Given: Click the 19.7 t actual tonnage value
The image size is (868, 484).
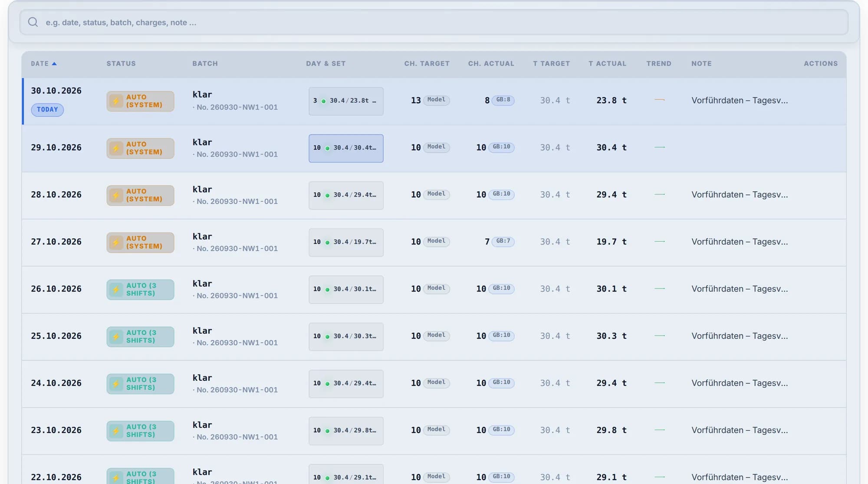Looking at the screenshot, I should [x=612, y=242].
